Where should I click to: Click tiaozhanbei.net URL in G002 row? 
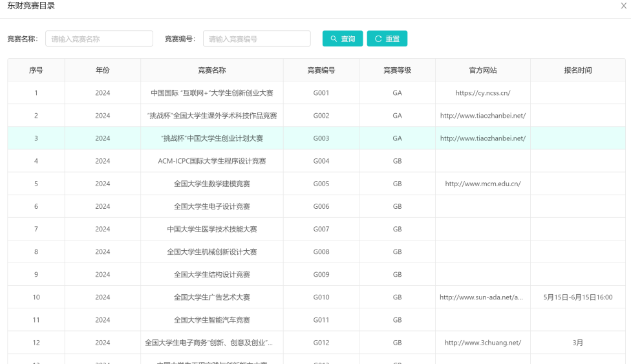(483, 116)
